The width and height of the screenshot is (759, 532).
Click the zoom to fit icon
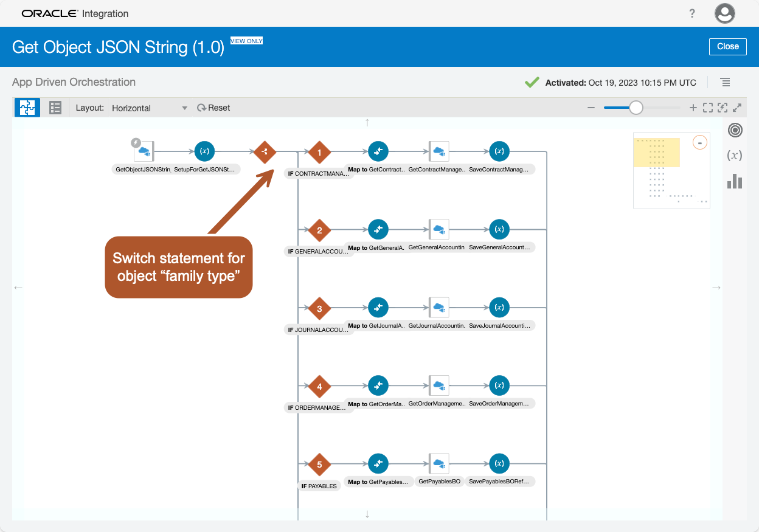click(707, 108)
